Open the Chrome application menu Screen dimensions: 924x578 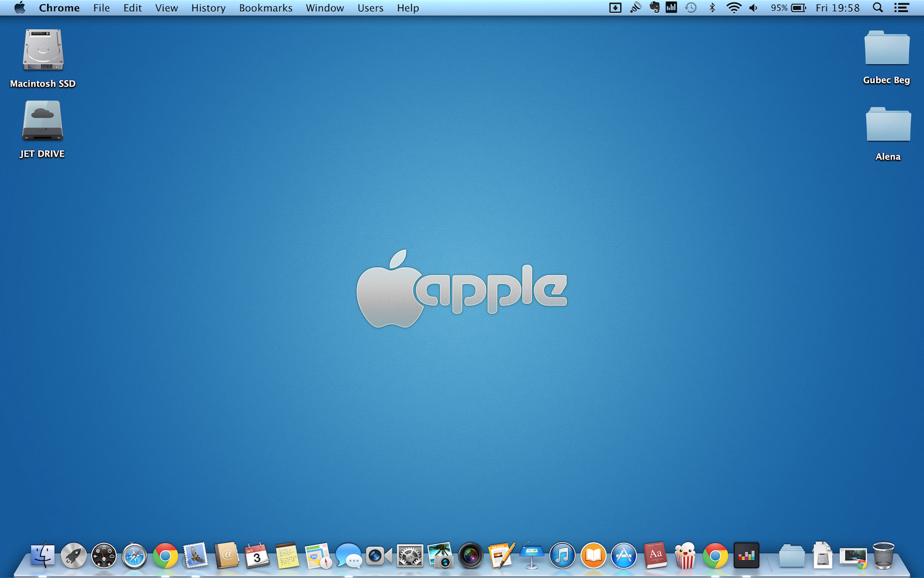coord(59,8)
